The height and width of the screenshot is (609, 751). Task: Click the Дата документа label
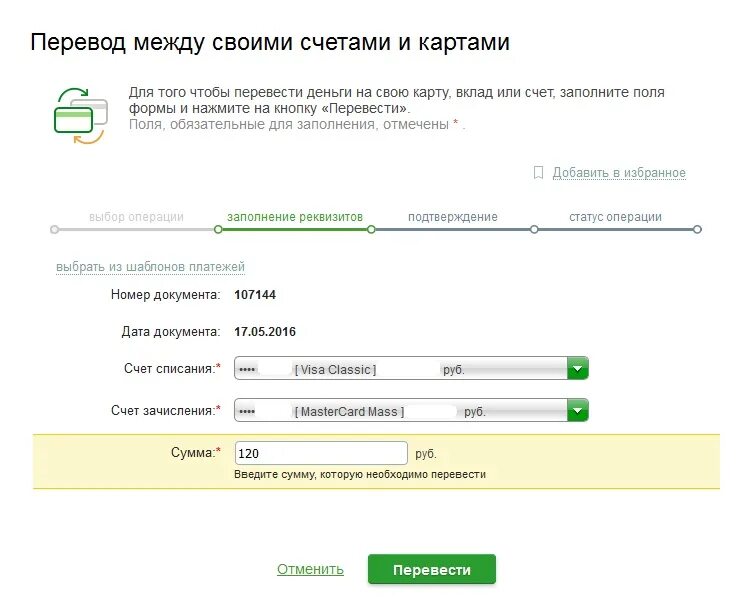[x=171, y=332]
